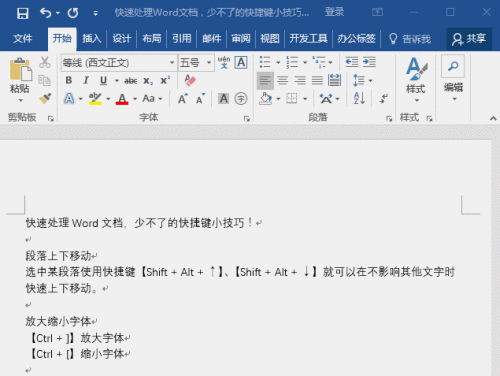500x376 pixels.
Task: Click the 共享 share button
Action: 469,39
